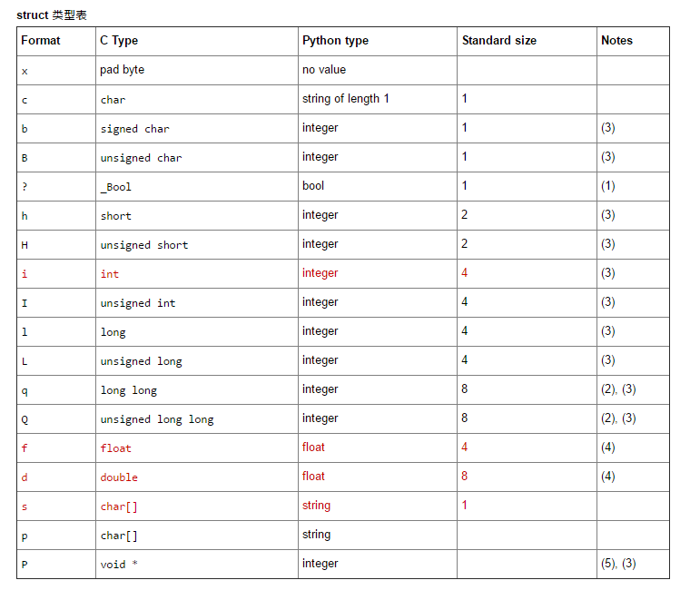Click the Notes column header
The width and height of the screenshot is (700, 590).
click(616, 41)
